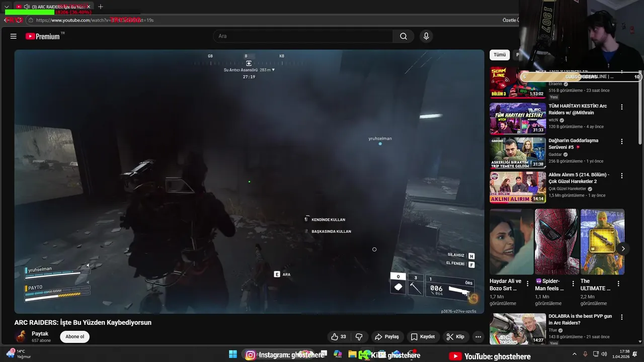Image resolution: width=644 pixels, height=362 pixels.
Task: Open options for The ULTIMATE short
Action: 618,284
